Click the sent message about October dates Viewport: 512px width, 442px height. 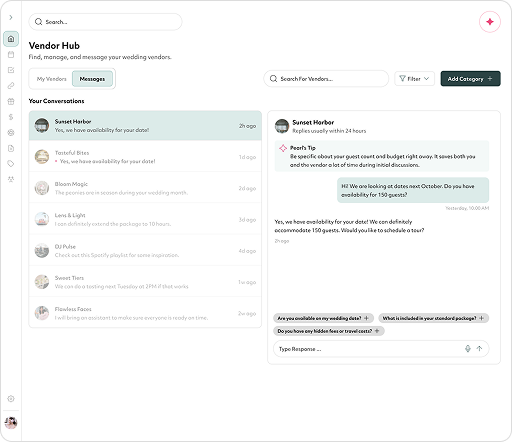(x=413, y=190)
